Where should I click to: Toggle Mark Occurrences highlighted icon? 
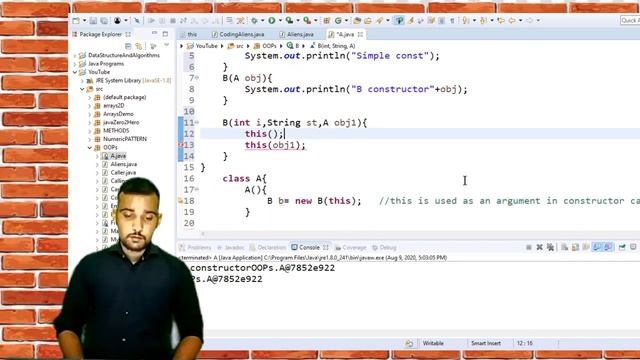click(399, 20)
